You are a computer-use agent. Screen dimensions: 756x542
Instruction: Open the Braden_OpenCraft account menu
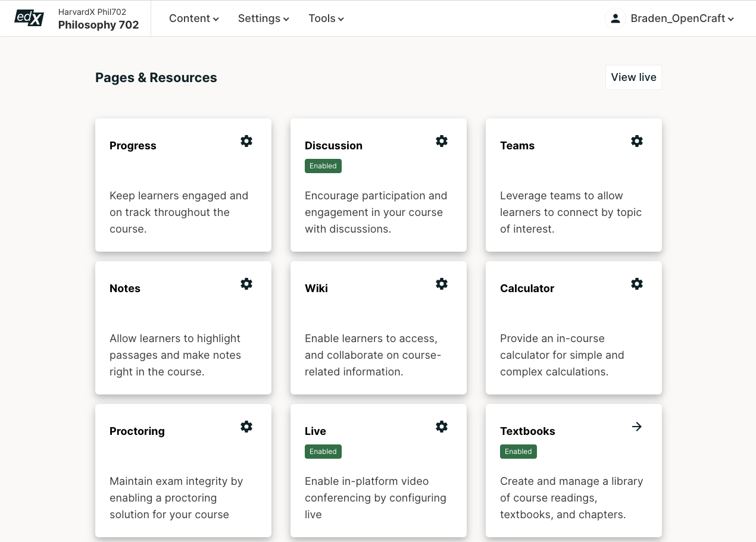click(682, 18)
